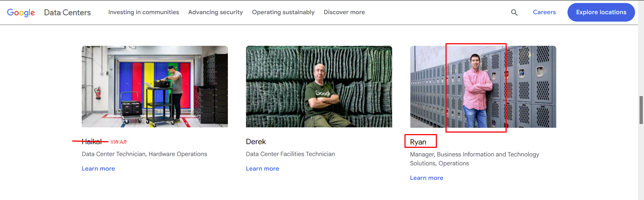Viewport: 644px width, 200px height.
Task: Click the page vertical scrollbar thumb
Action: (x=641, y=110)
